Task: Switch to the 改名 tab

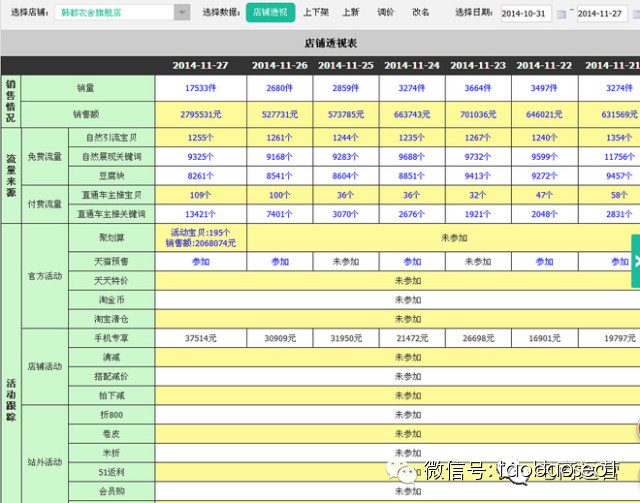Action: 420,12
